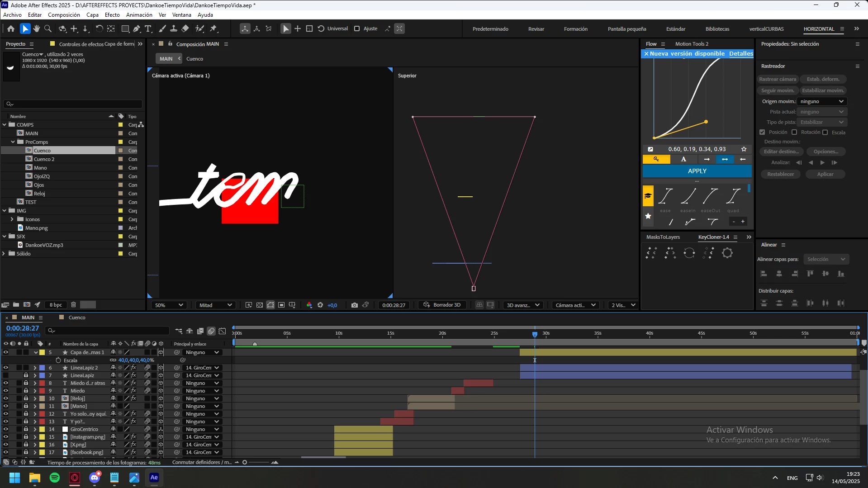Click the align left edges icon
Screen dimensions: 868x488
coord(764,274)
